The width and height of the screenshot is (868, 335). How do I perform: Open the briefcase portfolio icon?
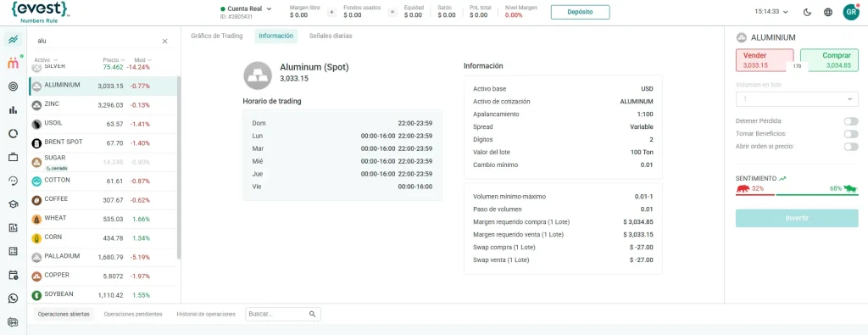coord(14,157)
